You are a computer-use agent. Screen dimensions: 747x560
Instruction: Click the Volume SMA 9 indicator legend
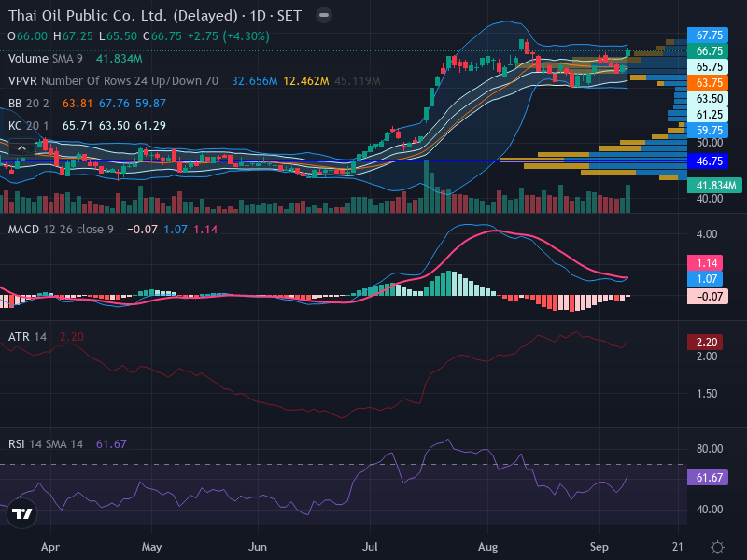(45, 59)
